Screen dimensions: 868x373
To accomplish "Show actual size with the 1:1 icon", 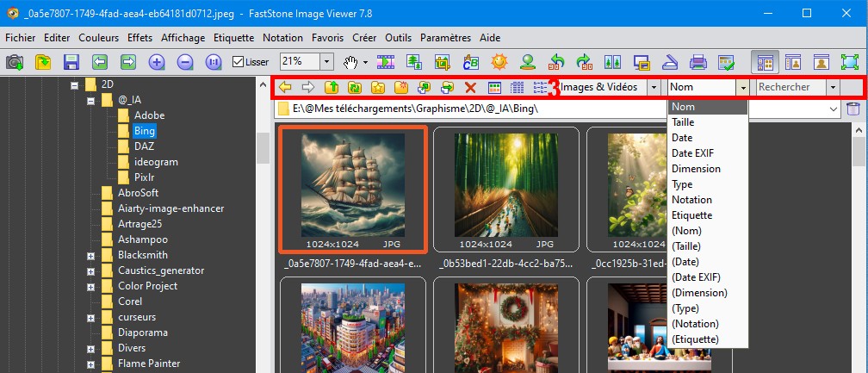I will pos(214,61).
